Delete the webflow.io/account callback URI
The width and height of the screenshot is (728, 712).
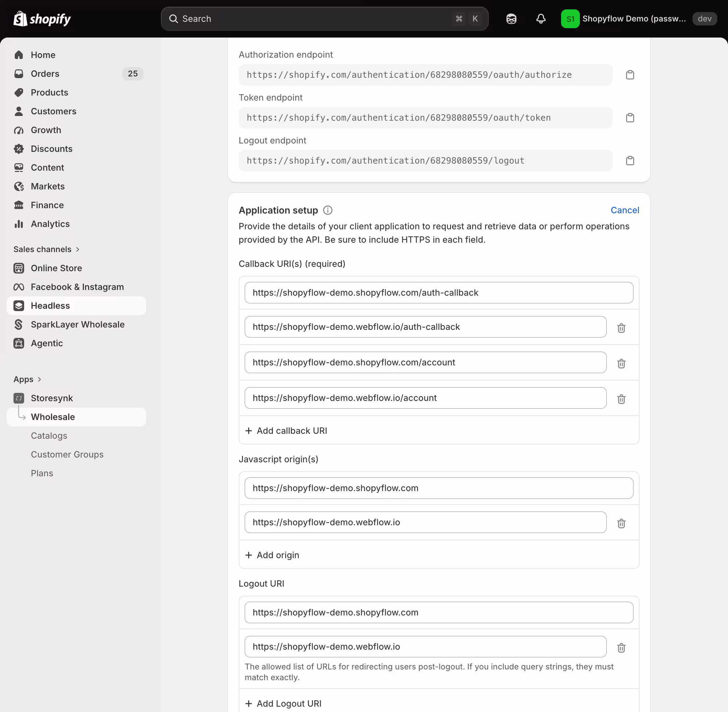click(621, 399)
